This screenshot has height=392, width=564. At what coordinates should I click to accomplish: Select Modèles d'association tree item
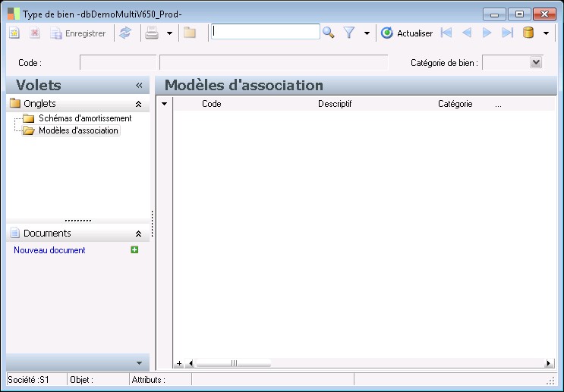tap(78, 130)
